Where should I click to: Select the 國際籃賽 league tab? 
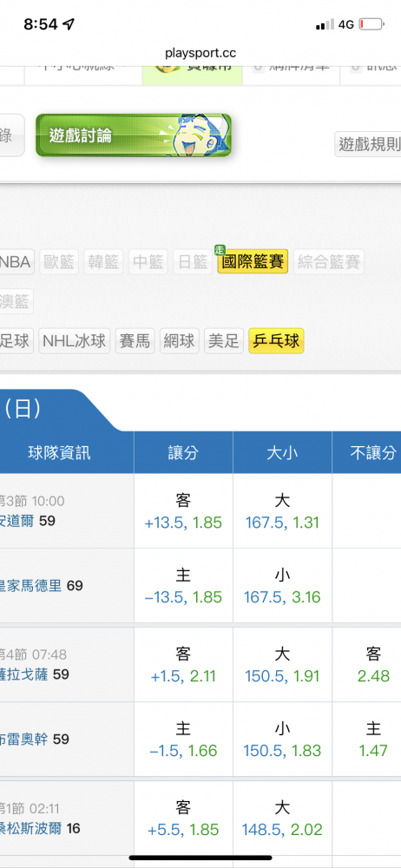[x=253, y=262]
